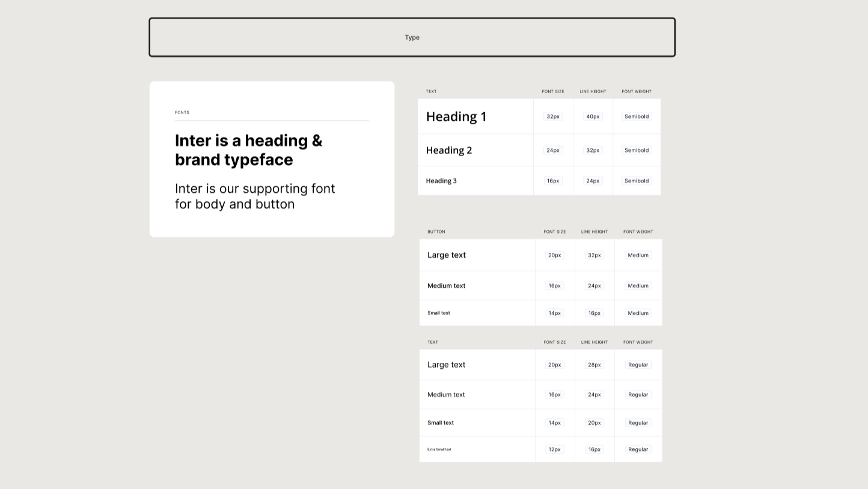
Task: Select Medium weight chip in Button Small text row
Action: [x=638, y=313]
